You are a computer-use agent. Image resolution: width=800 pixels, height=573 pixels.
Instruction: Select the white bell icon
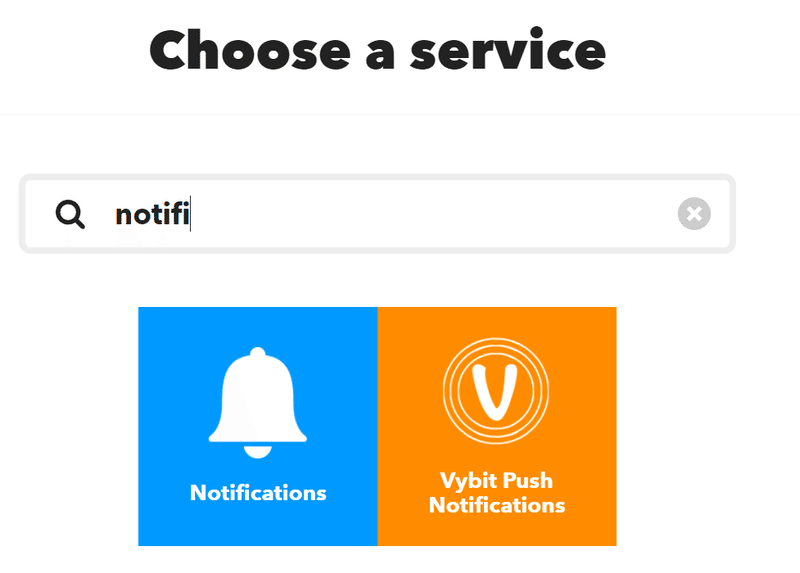pos(258,402)
